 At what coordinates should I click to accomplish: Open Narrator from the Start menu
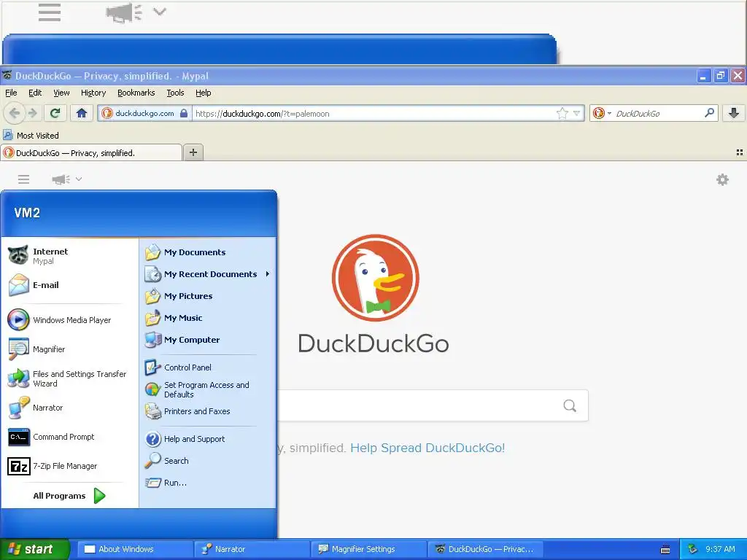70,408
